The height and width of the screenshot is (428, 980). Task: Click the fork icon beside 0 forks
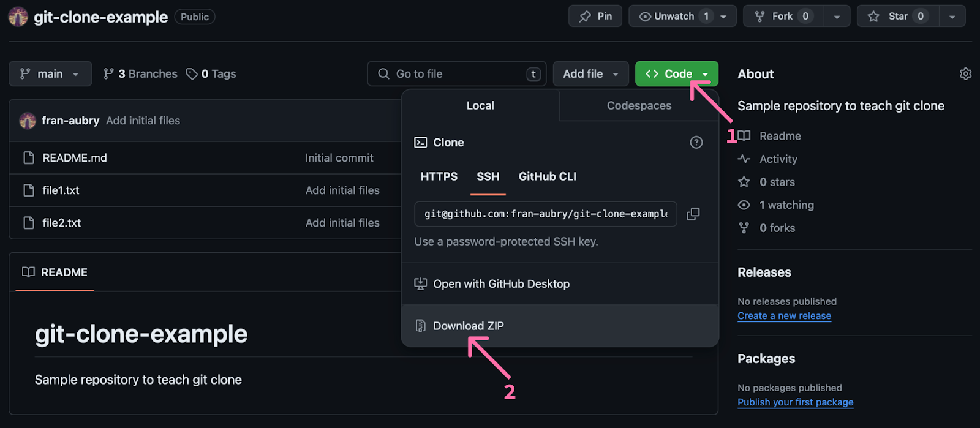click(x=744, y=228)
